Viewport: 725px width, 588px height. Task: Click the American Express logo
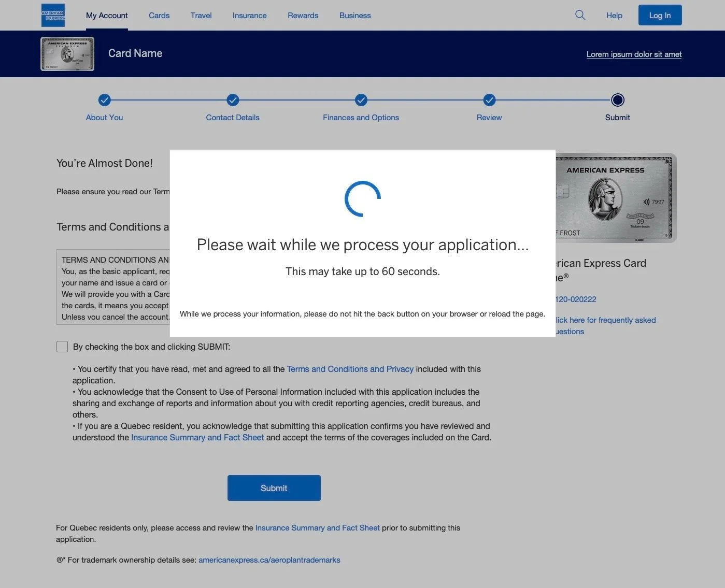[x=53, y=15]
